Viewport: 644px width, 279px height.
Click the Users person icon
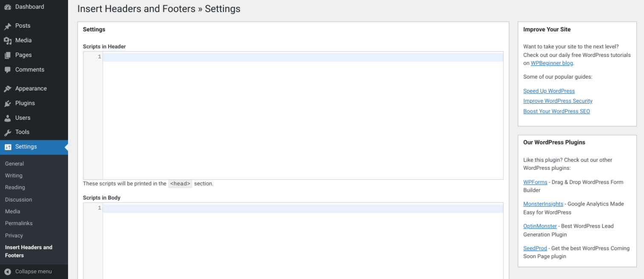[8, 118]
